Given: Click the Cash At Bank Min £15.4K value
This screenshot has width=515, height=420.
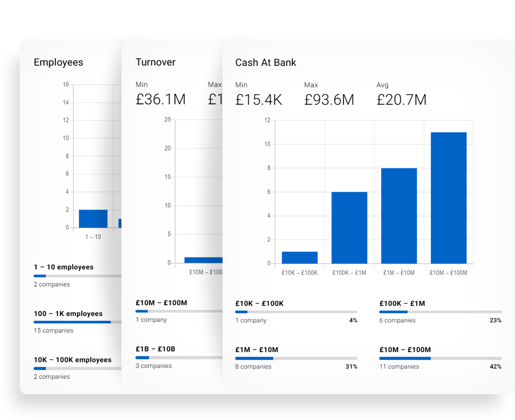Looking at the screenshot, I should coord(258,100).
